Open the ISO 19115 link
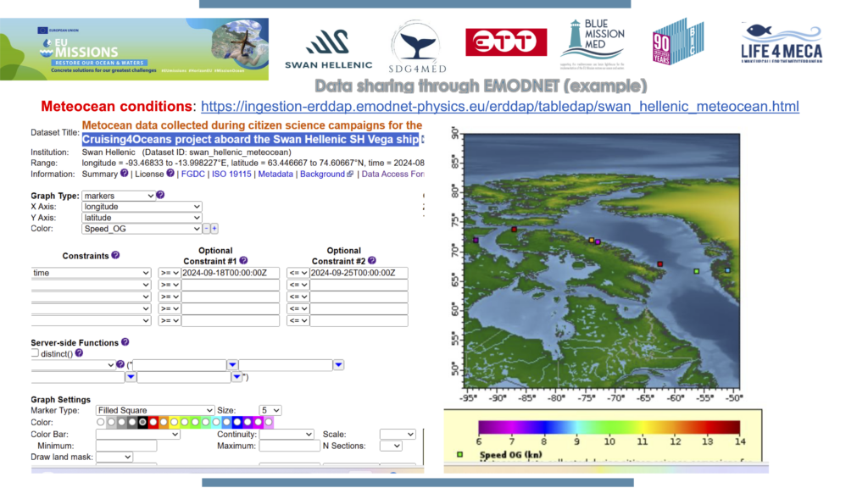Image resolution: width=868 pixels, height=488 pixels. (x=231, y=174)
